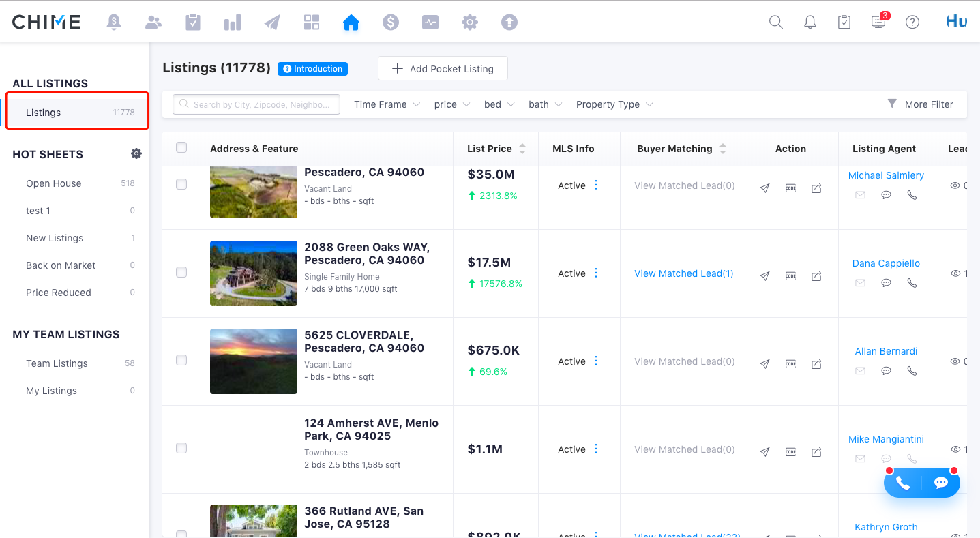Open the notifications bell in top right
The image size is (980, 538).
point(810,23)
